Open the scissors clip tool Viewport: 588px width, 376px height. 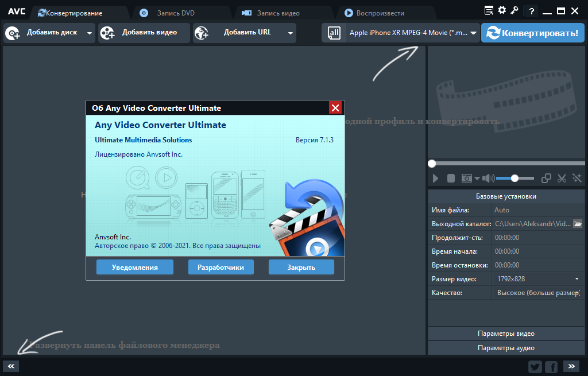click(562, 179)
